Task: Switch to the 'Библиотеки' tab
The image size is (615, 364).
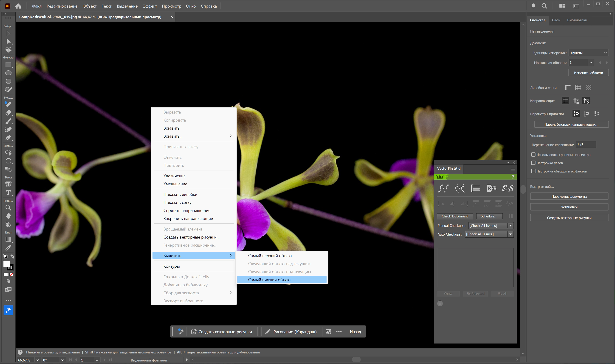Action: (577, 20)
